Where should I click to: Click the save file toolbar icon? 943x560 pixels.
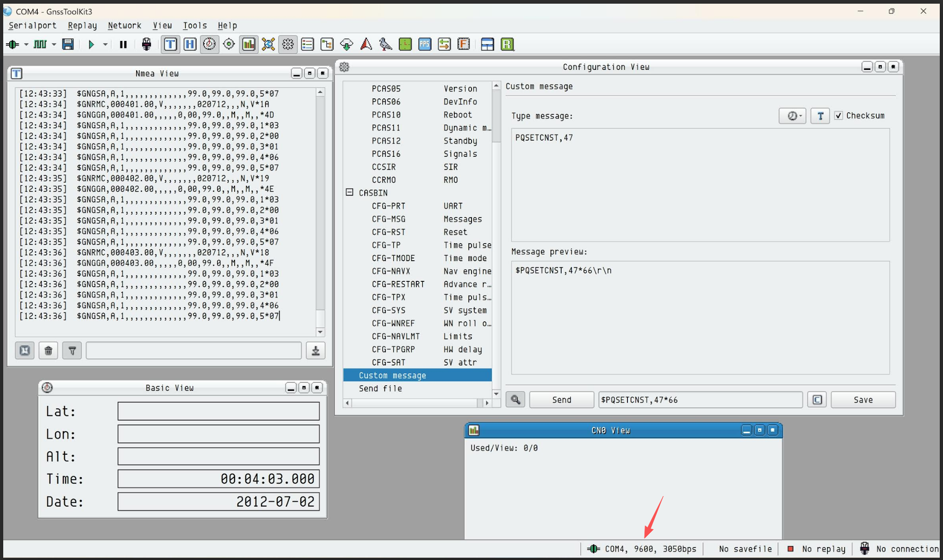point(68,44)
